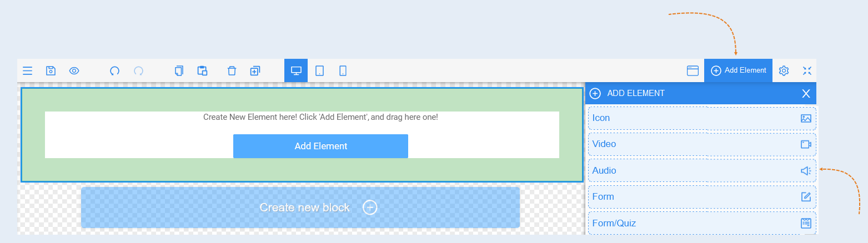Select the Video element item

coord(702,144)
